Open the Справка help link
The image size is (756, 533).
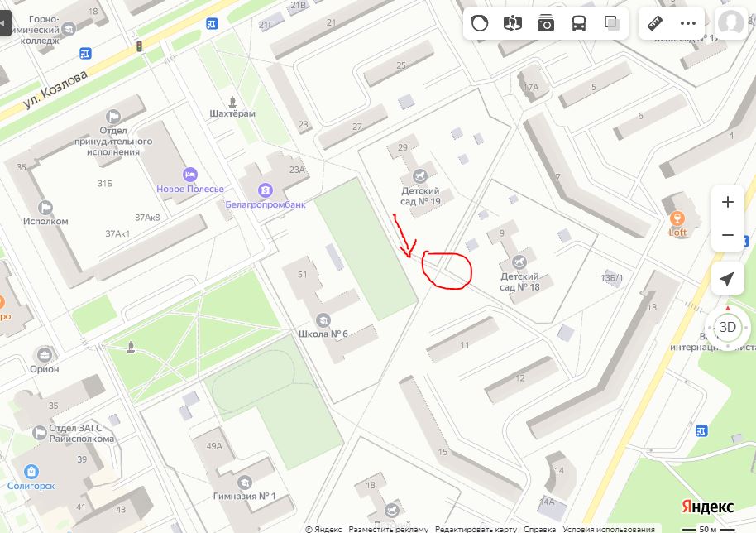pyautogui.click(x=539, y=529)
